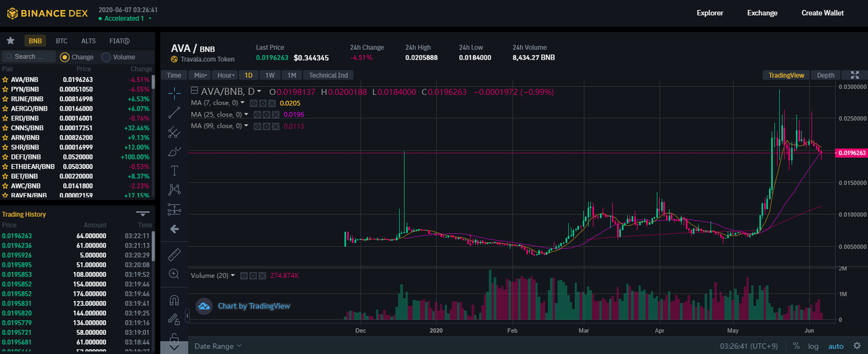Select the pitchfork drawing tool
This screenshot has height=354, width=868.
(174, 132)
